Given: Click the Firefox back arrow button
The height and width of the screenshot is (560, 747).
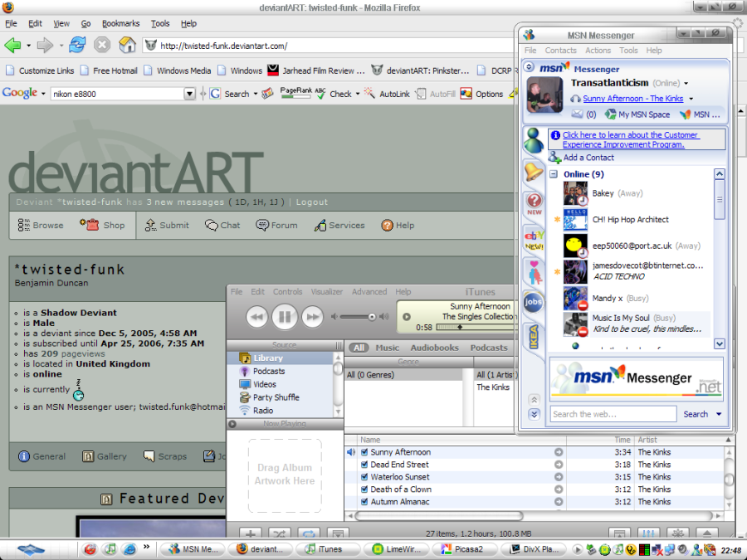Looking at the screenshot, I should click(12, 46).
